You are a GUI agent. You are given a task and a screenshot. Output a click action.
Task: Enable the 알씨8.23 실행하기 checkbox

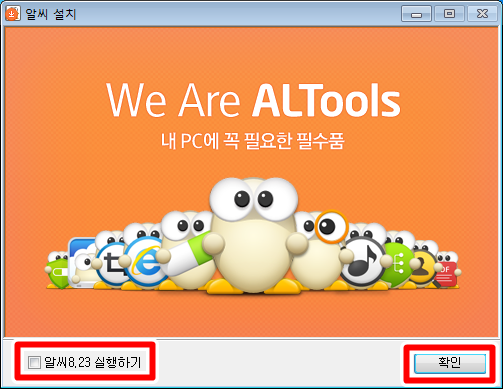coord(34,362)
